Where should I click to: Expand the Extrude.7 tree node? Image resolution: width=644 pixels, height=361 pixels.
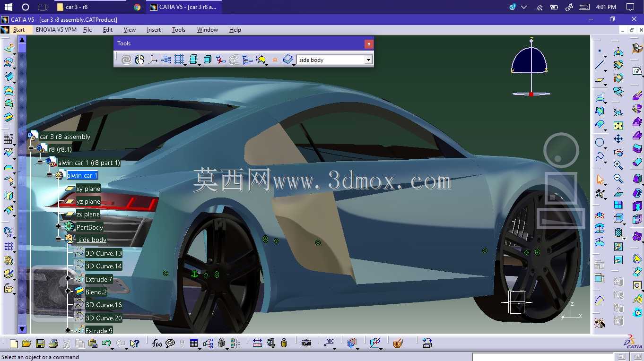(68, 278)
